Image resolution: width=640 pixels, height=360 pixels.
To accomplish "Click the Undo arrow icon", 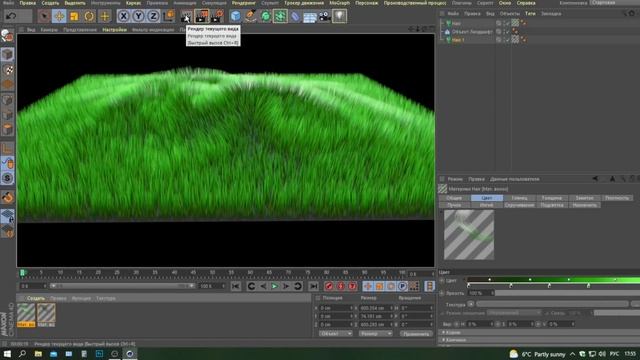I will coord(11,16).
